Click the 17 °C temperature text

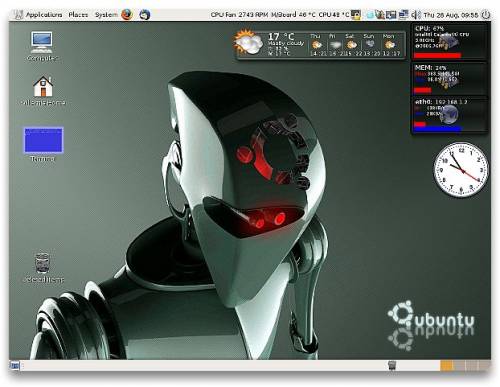tap(281, 37)
